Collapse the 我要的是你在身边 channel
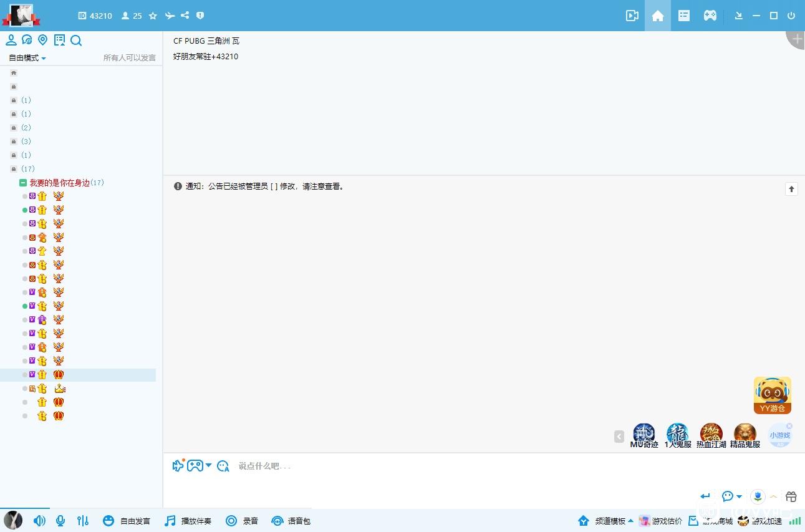Image resolution: width=805 pixels, height=532 pixels. 23,183
